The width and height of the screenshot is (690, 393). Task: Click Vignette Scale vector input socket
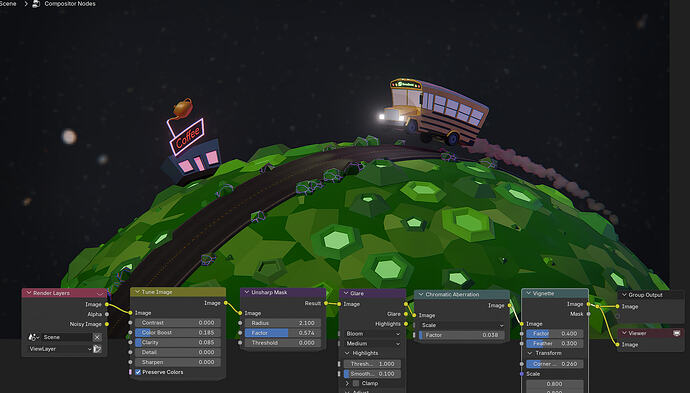point(522,374)
